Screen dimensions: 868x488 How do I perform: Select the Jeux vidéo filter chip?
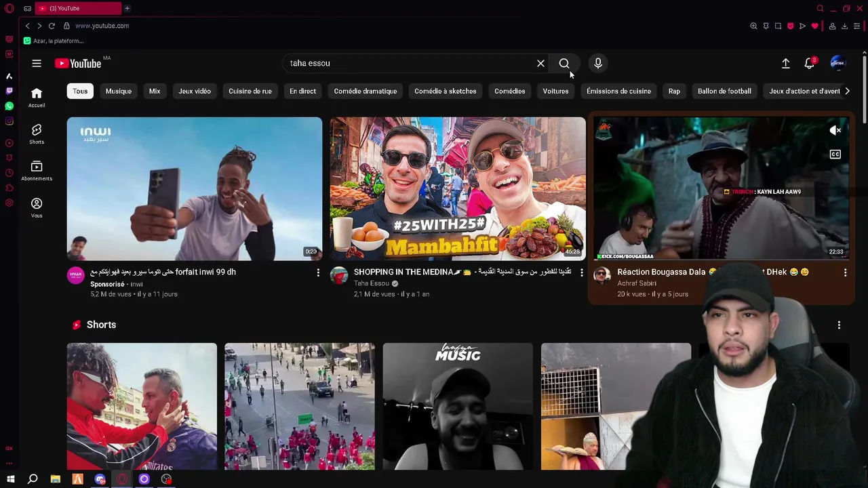pyautogui.click(x=195, y=91)
